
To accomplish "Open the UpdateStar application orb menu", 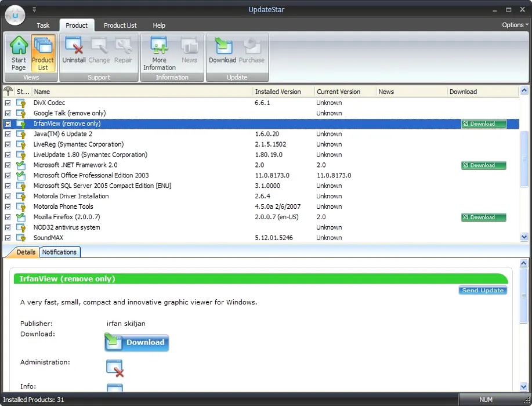I will pos(15,15).
